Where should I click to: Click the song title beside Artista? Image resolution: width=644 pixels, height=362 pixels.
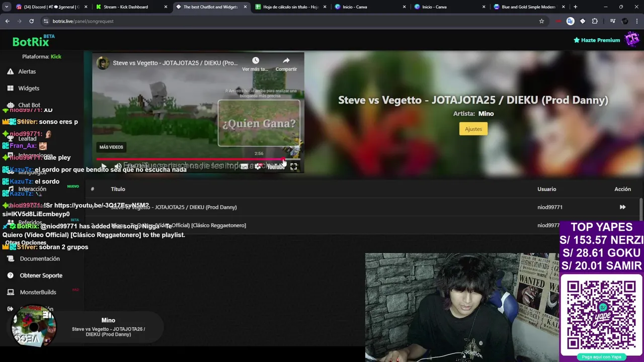pos(473,100)
